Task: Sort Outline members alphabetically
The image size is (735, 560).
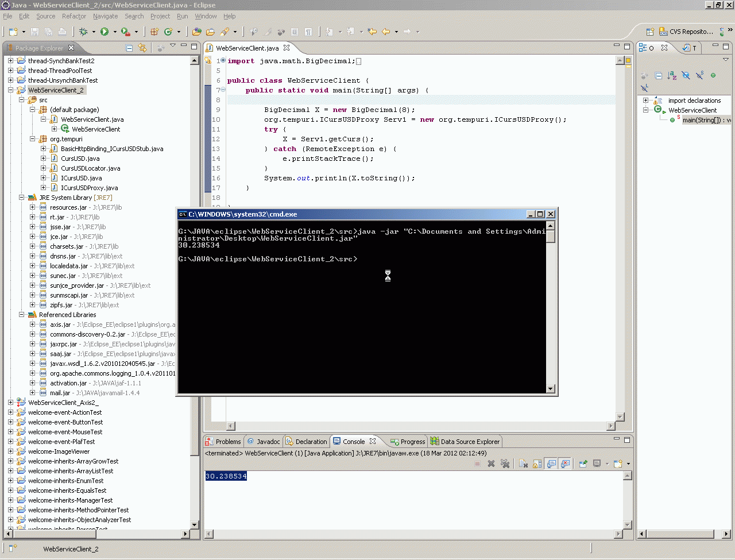Action: pyautogui.click(x=672, y=76)
